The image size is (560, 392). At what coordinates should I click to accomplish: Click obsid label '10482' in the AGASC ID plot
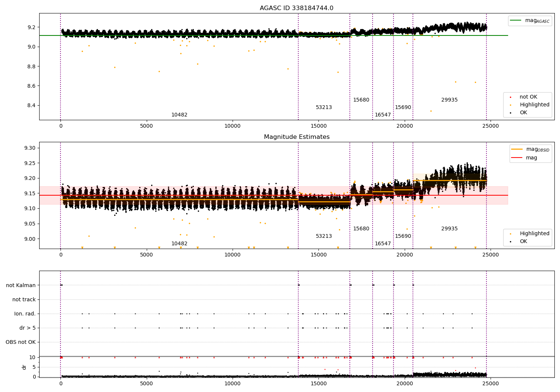pos(179,115)
